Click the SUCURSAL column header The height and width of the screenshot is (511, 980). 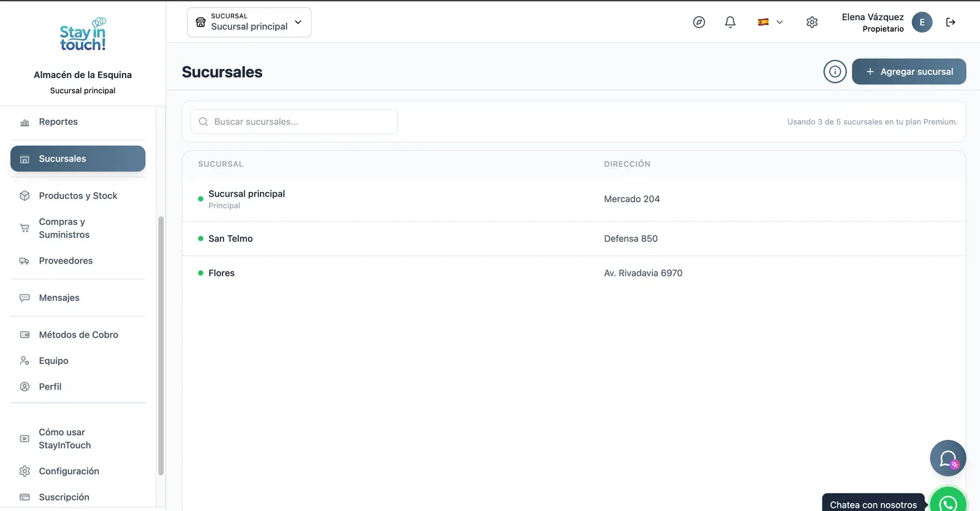pyautogui.click(x=221, y=164)
